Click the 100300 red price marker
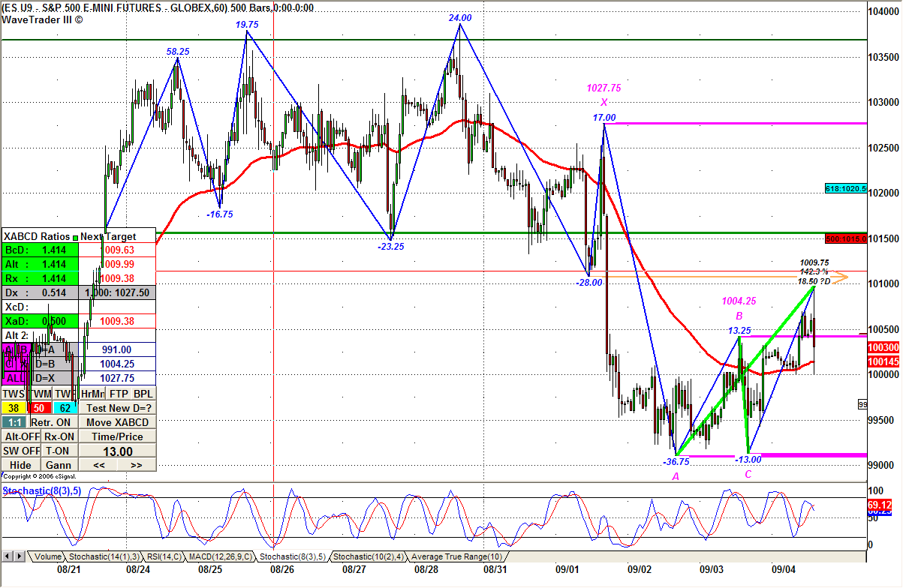 883,348
